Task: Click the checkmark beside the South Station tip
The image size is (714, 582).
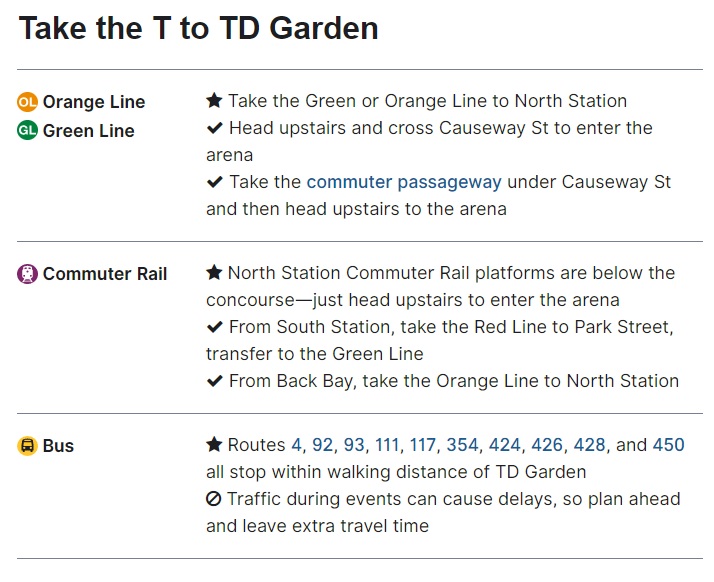Action: (x=214, y=327)
